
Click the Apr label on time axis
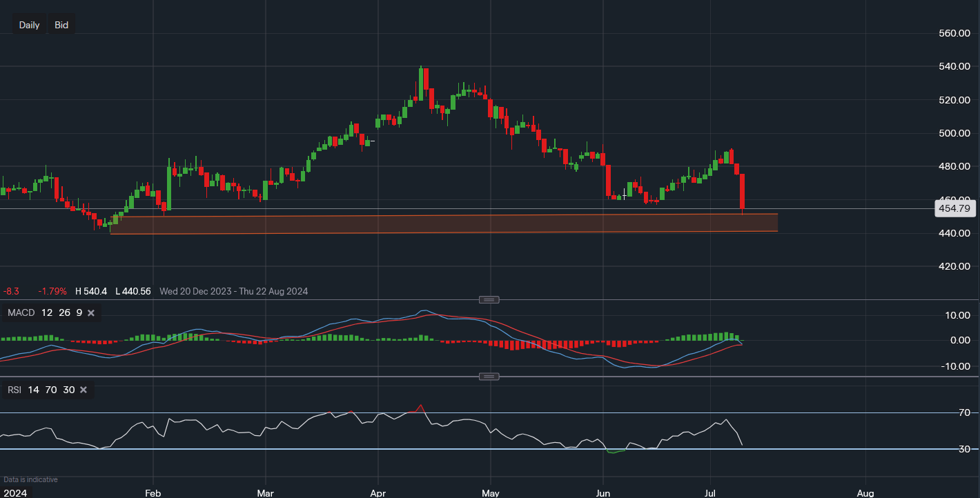point(378,494)
